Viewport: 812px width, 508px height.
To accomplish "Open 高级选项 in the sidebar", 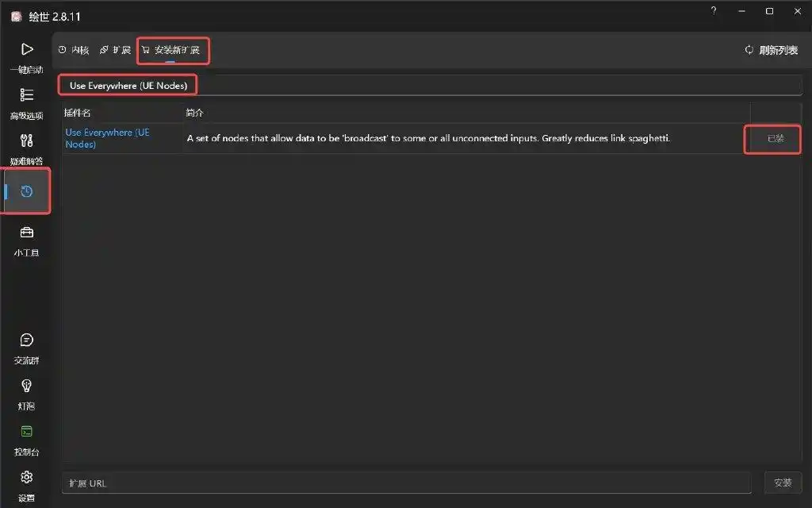I will point(26,95).
